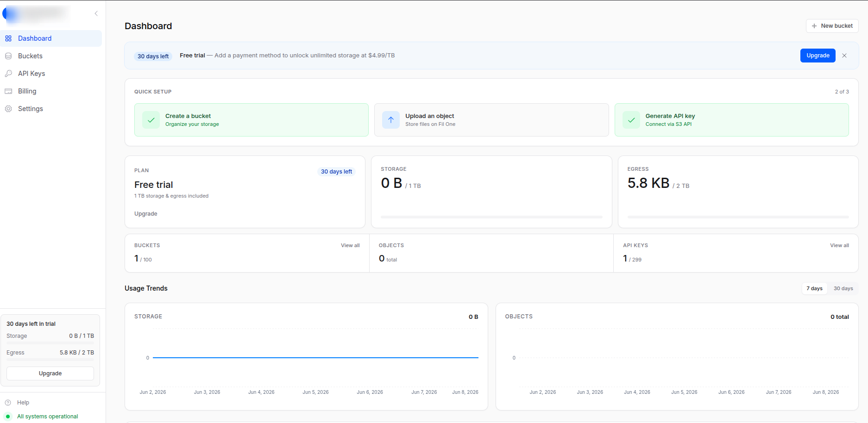
Task: Open Buckets in the sidebar
Action: tap(51, 56)
